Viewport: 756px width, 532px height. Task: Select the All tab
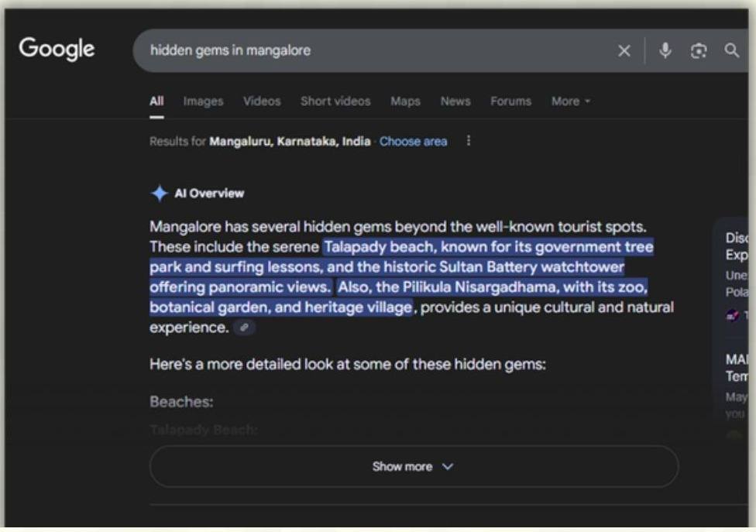(x=156, y=101)
